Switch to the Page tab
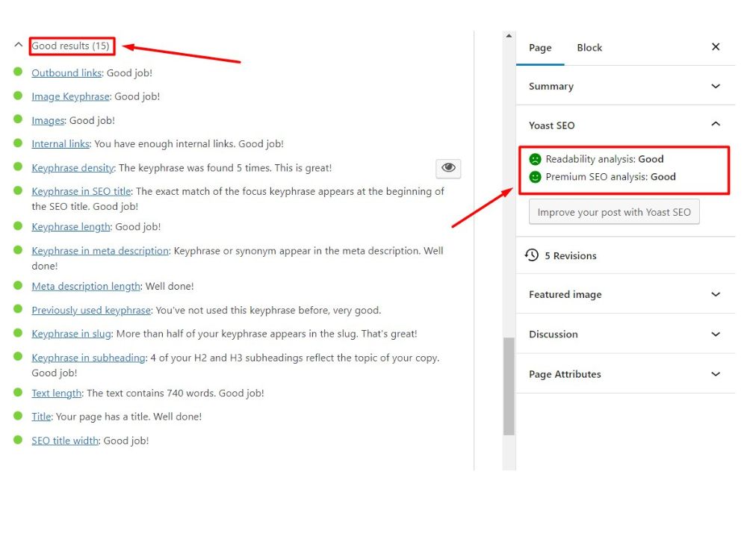Viewport: 747px width, 560px height. click(540, 48)
